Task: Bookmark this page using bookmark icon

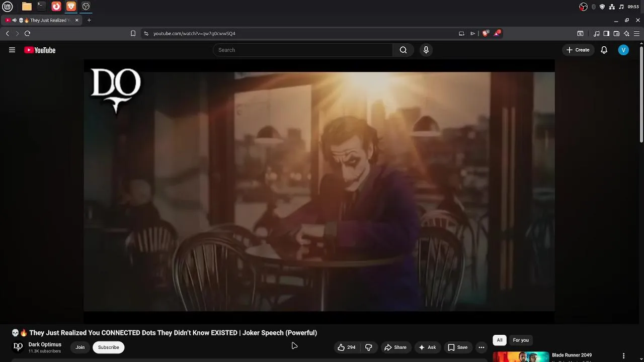Action: tap(133, 34)
